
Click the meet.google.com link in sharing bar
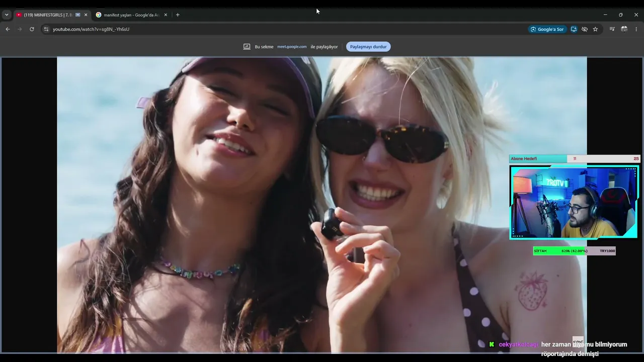tap(292, 47)
